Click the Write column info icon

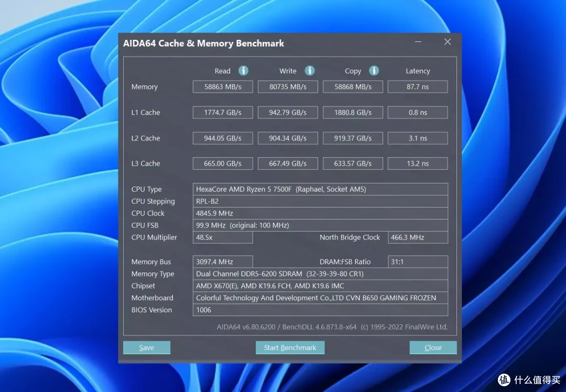pyautogui.click(x=310, y=70)
